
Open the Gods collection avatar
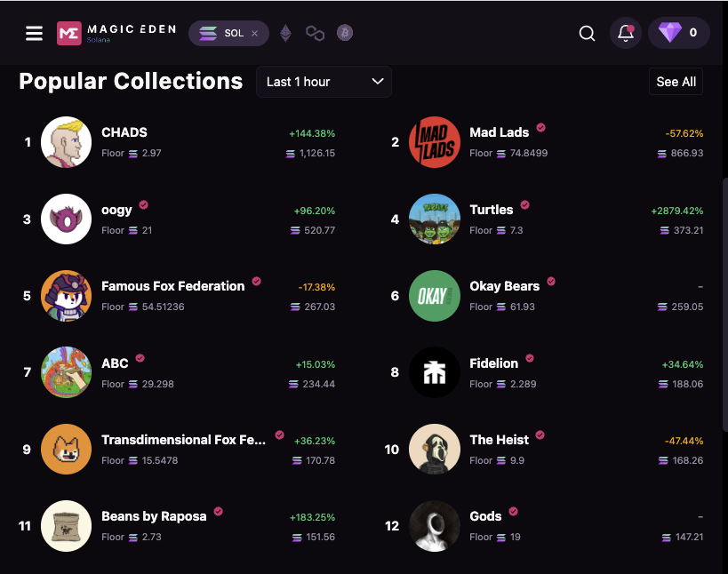434,526
